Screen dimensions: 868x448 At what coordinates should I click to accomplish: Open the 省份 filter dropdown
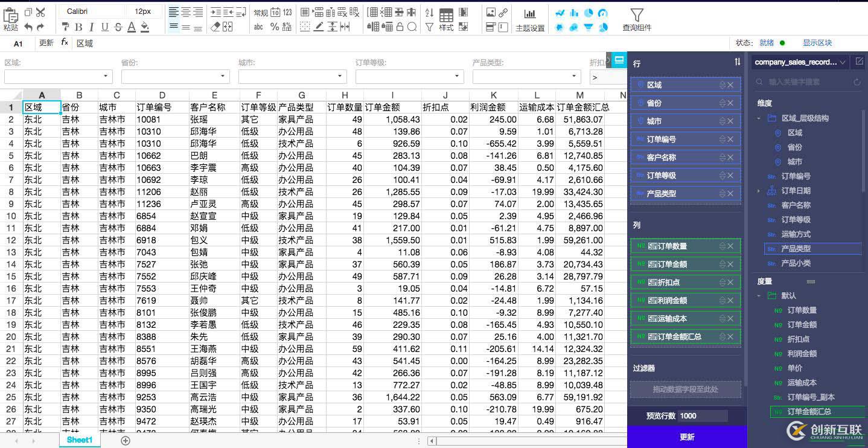point(176,77)
